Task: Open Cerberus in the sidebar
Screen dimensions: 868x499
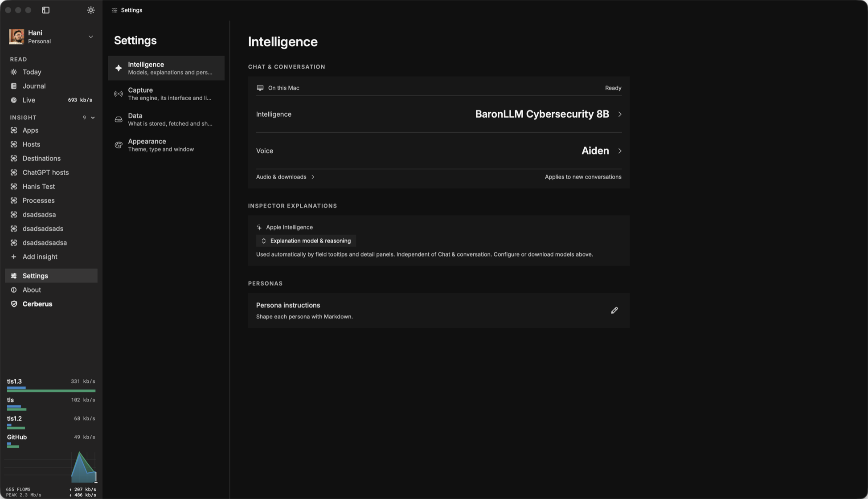Action: [x=51, y=304]
